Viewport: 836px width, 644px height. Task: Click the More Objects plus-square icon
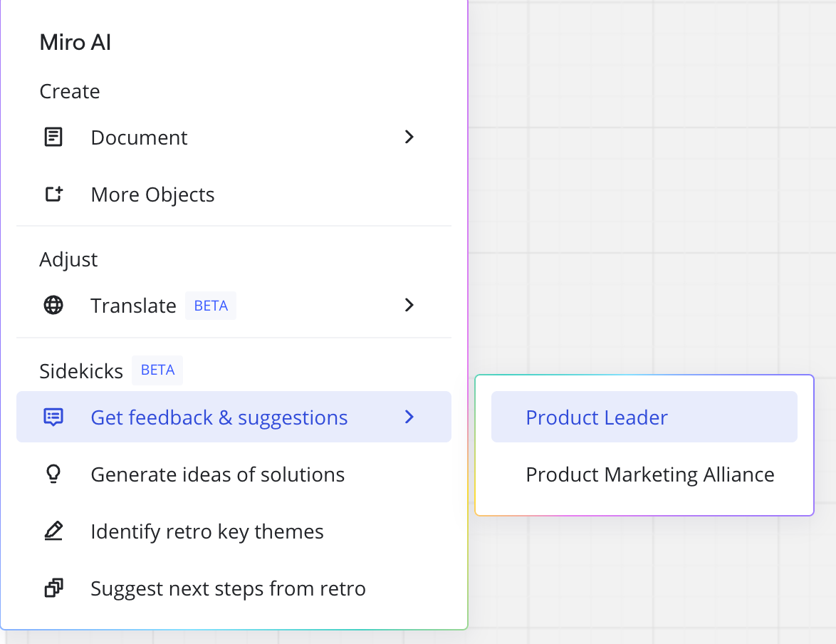point(54,194)
